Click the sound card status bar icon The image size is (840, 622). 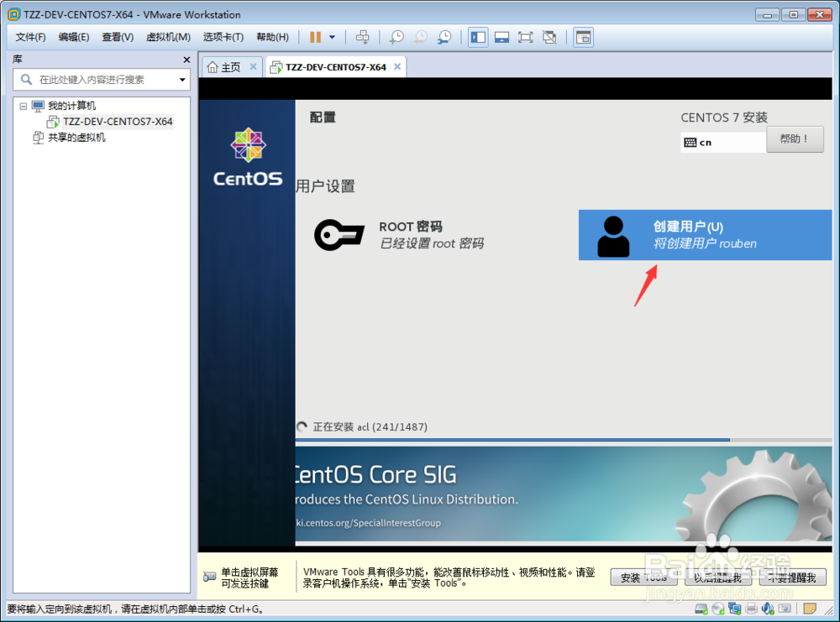coord(768,609)
